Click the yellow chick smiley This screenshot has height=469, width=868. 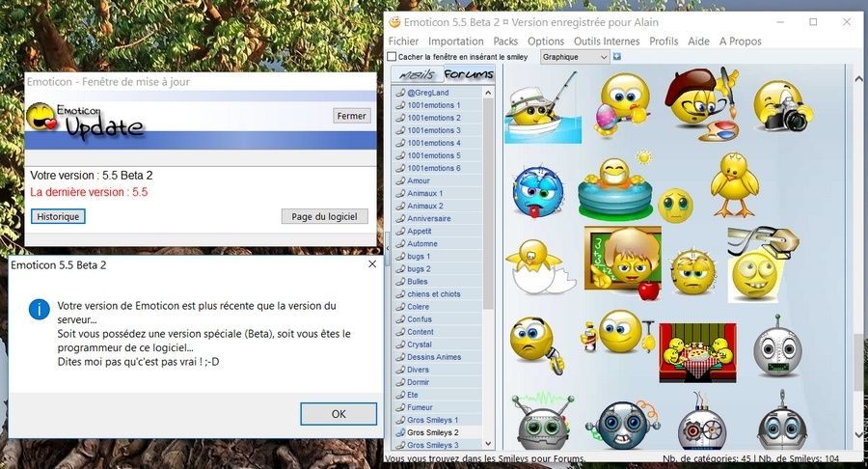tap(734, 182)
